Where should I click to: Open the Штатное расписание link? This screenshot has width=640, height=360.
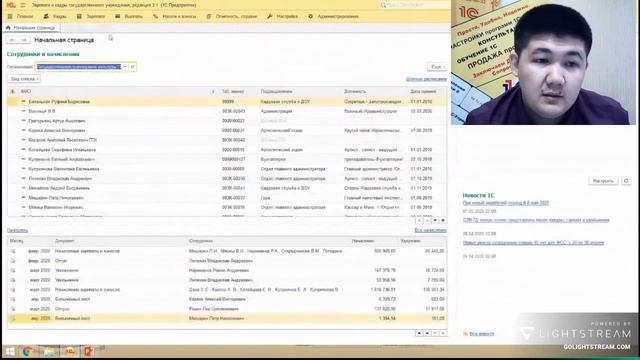(x=426, y=79)
